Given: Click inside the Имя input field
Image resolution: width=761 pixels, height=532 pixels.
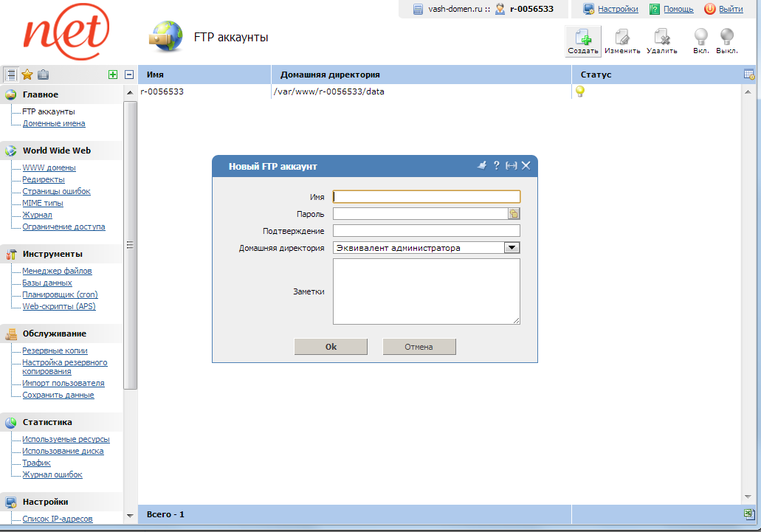Looking at the screenshot, I should point(427,196).
